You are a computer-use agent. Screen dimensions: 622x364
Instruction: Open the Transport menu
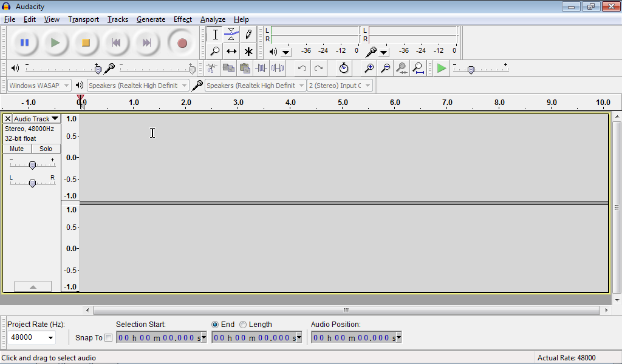point(83,19)
